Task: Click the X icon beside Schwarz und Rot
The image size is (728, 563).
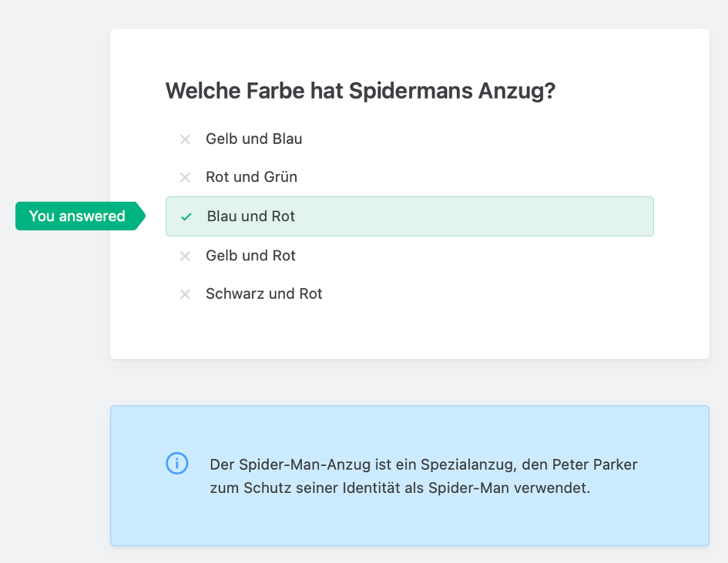Action: tap(185, 294)
